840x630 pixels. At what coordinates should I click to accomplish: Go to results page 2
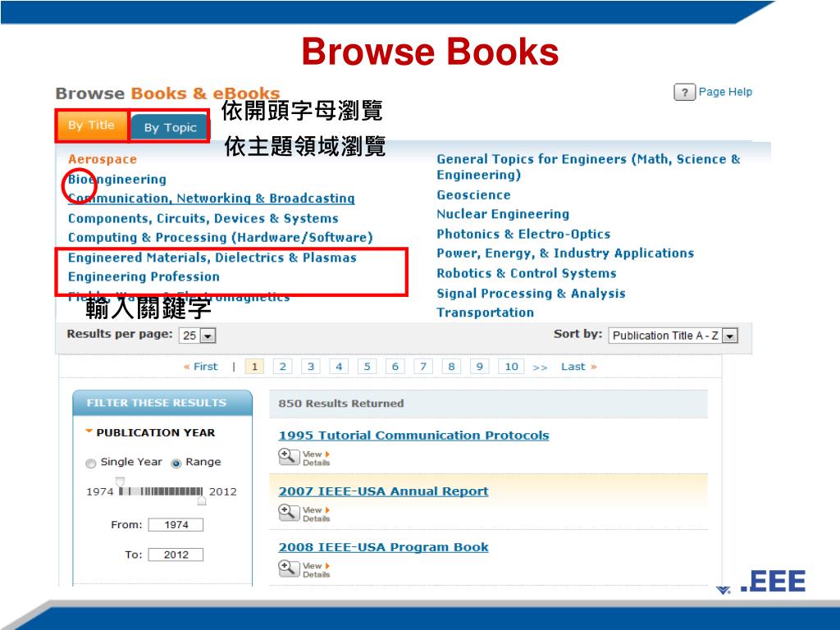[x=283, y=367]
